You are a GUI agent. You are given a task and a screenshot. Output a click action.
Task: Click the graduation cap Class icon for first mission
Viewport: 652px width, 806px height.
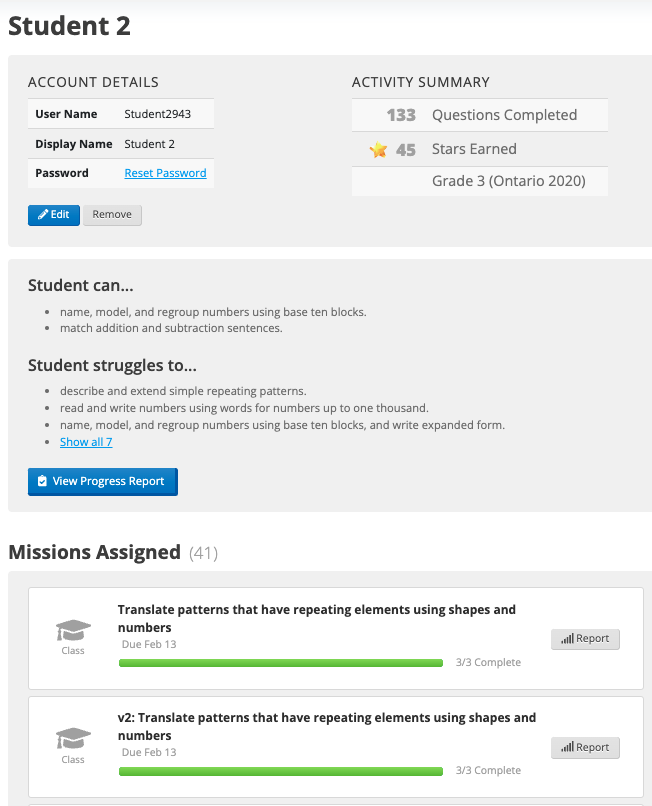[72, 629]
